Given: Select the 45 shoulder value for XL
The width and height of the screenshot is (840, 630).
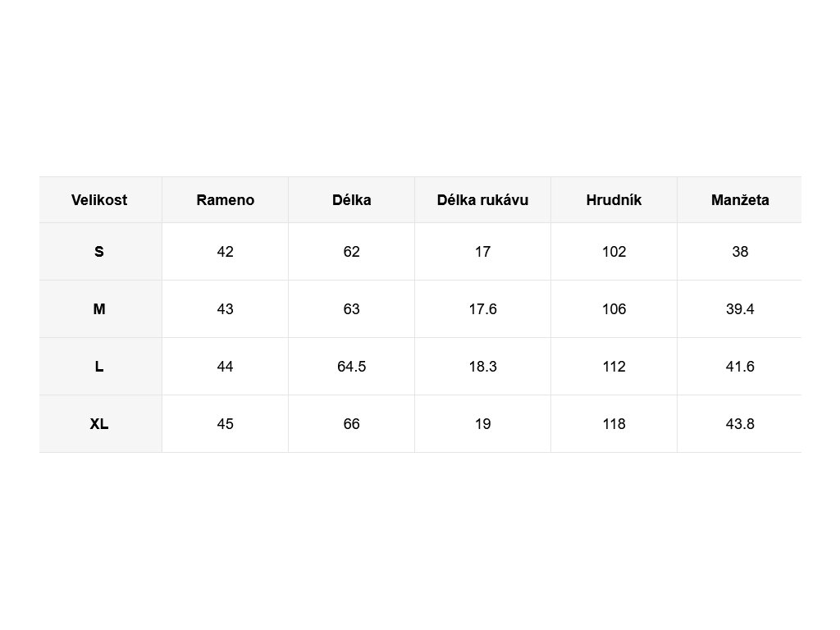Looking at the screenshot, I should pos(226,424).
